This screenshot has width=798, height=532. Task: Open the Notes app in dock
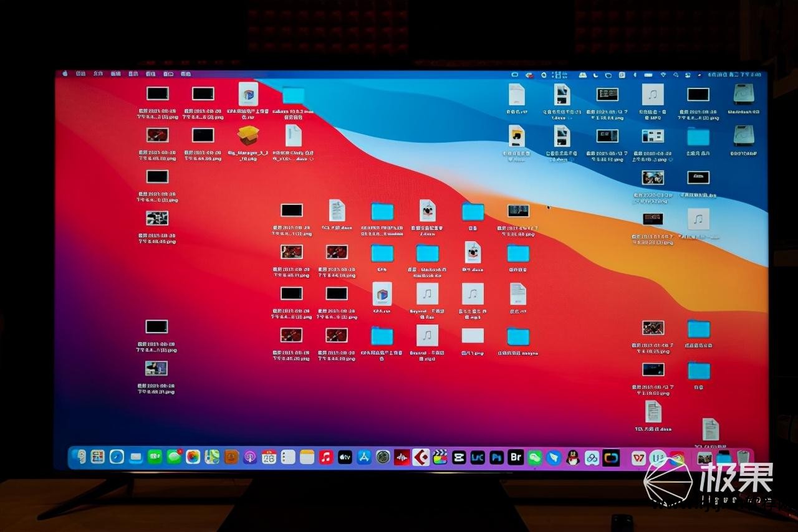click(x=307, y=457)
